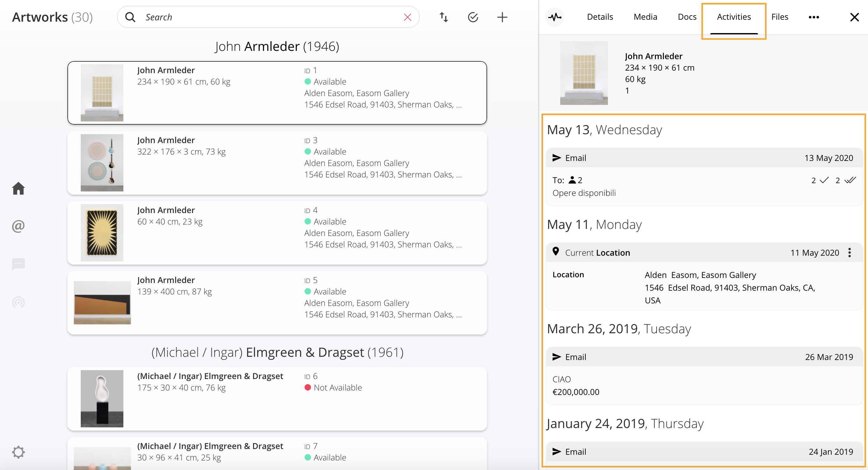The height and width of the screenshot is (470, 868).
Task: Click the send icon of 24 Jan 2019 email
Action: tap(557, 452)
